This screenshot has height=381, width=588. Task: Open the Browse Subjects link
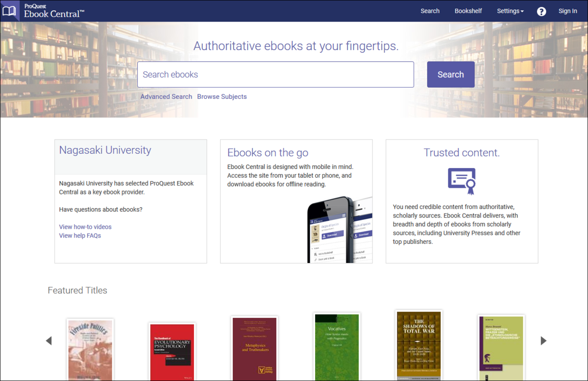tap(222, 96)
